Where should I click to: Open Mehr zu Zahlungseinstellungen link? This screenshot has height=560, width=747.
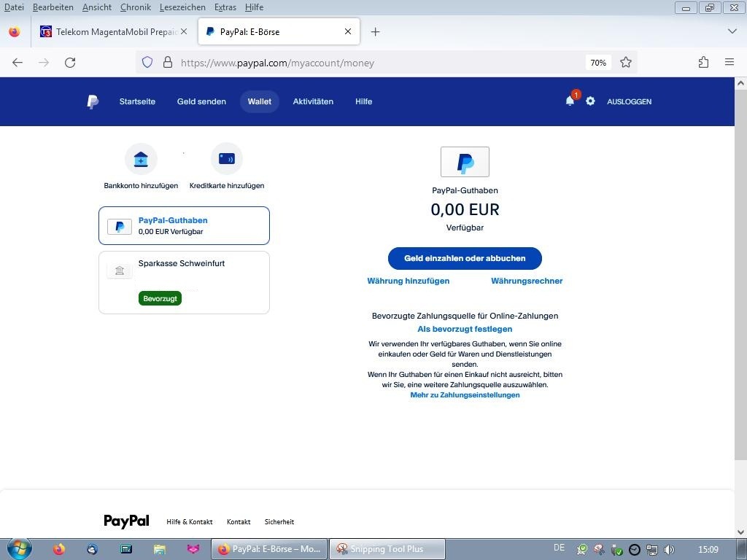(x=465, y=394)
